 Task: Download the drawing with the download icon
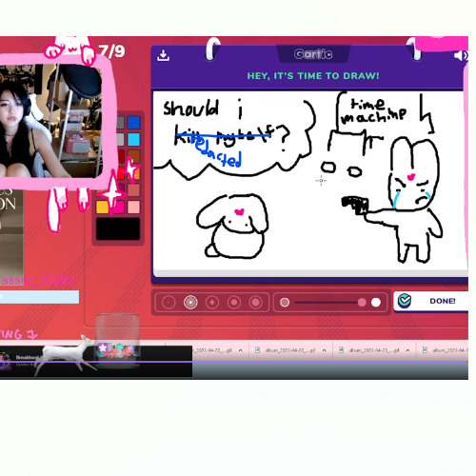click(x=163, y=55)
